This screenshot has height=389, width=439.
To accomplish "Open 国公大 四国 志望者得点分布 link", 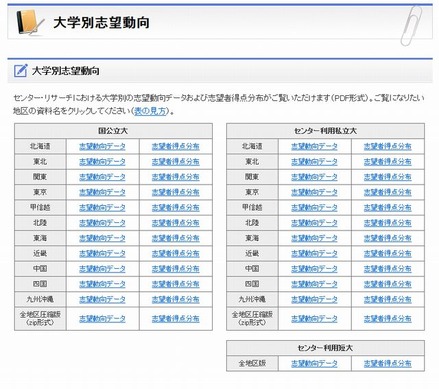I will 175,284.
